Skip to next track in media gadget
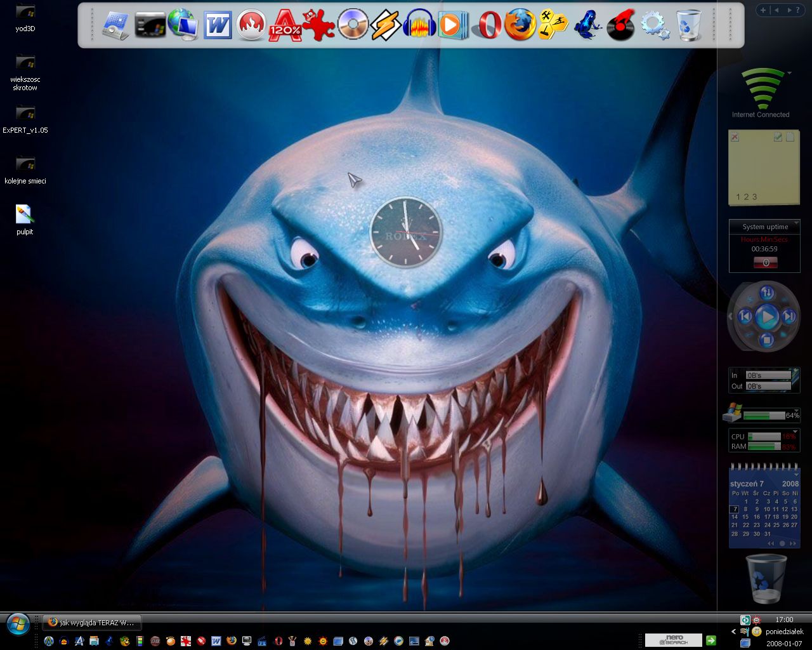Viewport: 812px width, 650px height. coord(788,316)
